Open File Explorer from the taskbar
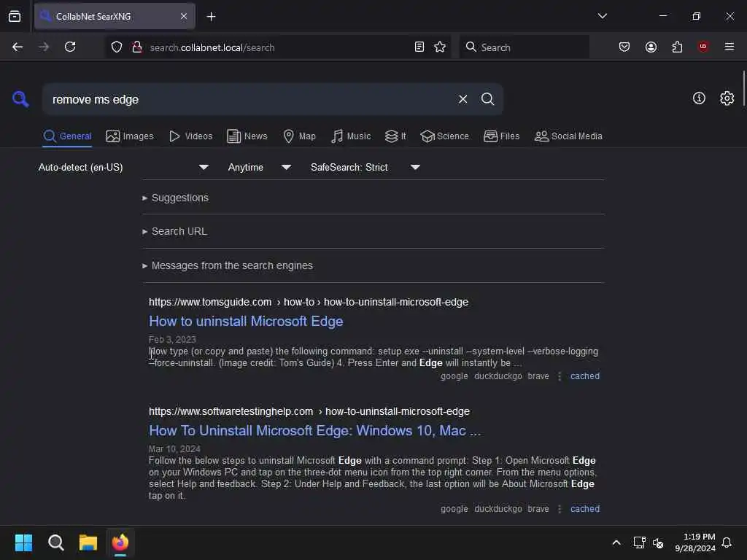 (88, 542)
